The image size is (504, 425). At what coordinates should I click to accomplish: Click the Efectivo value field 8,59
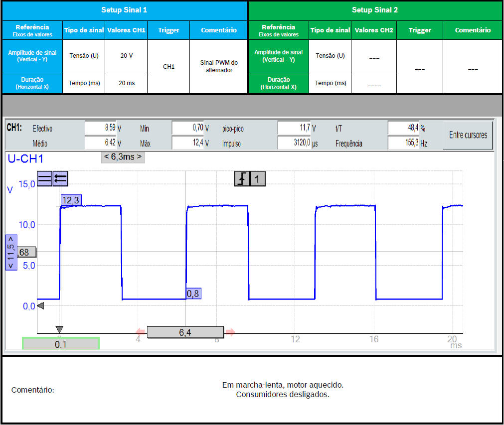pos(101,128)
